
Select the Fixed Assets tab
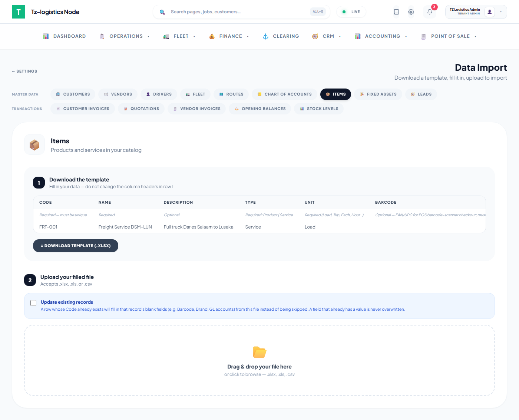pyautogui.click(x=378, y=94)
